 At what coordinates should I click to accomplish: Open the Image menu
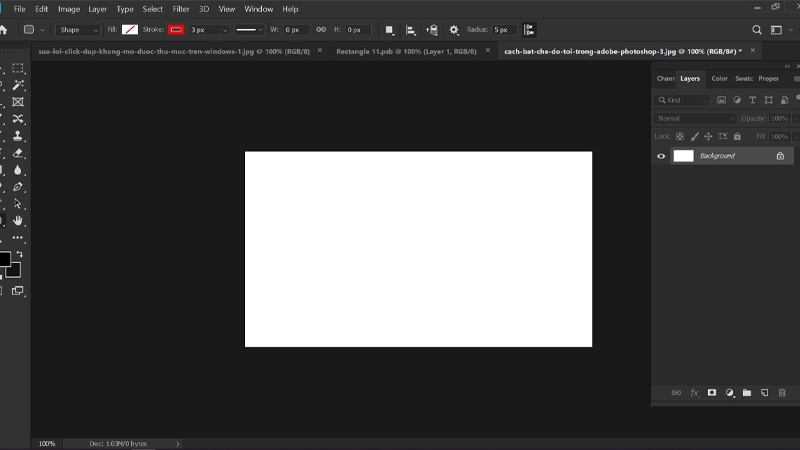point(69,9)
